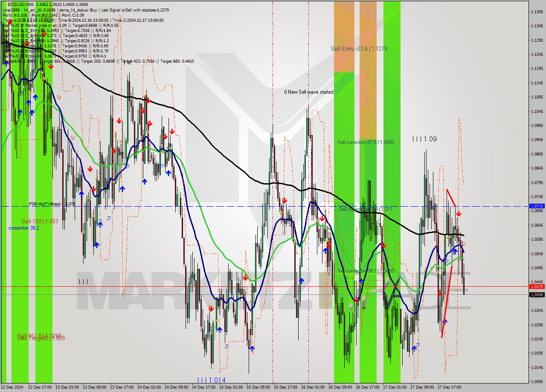Click the 1.0945 price axis value

[x=537, y=140]
